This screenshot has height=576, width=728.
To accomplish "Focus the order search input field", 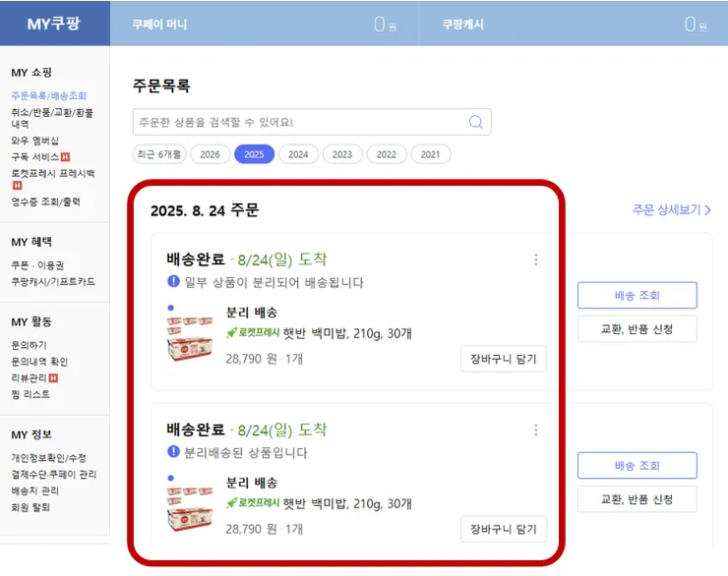I will (x=312, y=122).
